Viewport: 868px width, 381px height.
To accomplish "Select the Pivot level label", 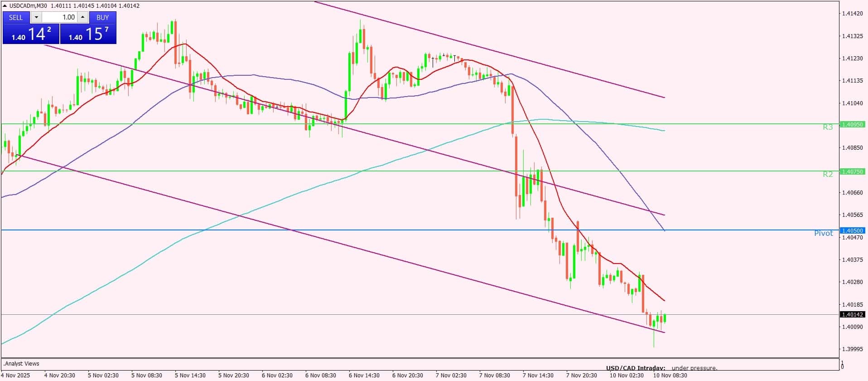I will tap(824, 234).
